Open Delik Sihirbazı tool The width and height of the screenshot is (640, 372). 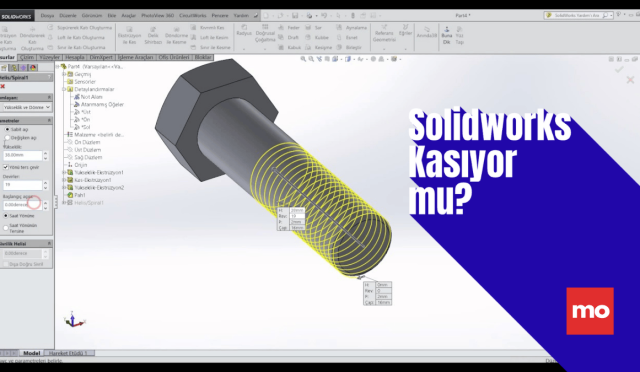pyautogui.click(x=153, y=36)
